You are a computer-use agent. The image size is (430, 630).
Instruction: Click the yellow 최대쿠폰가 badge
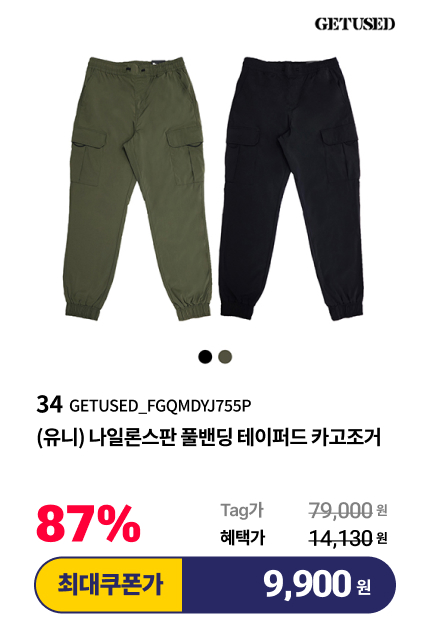109,585
